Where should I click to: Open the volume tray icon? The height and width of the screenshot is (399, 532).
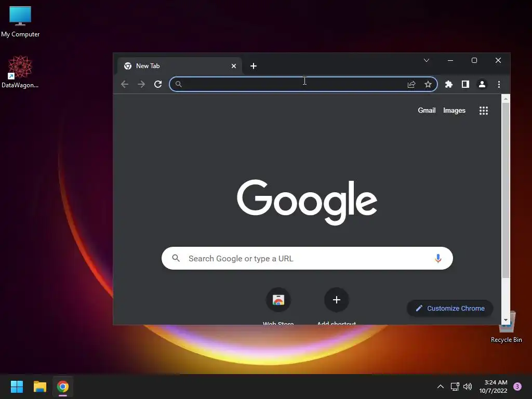pos(468,387)
